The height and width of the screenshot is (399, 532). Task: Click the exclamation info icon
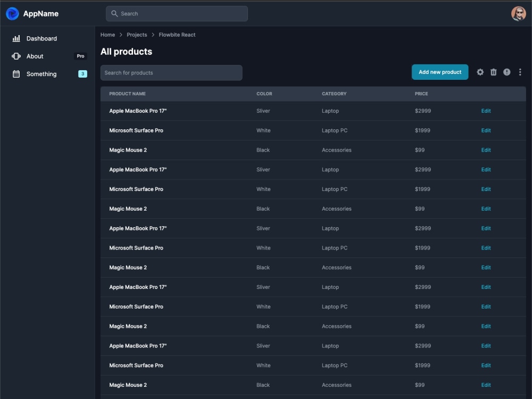point(506,72)
